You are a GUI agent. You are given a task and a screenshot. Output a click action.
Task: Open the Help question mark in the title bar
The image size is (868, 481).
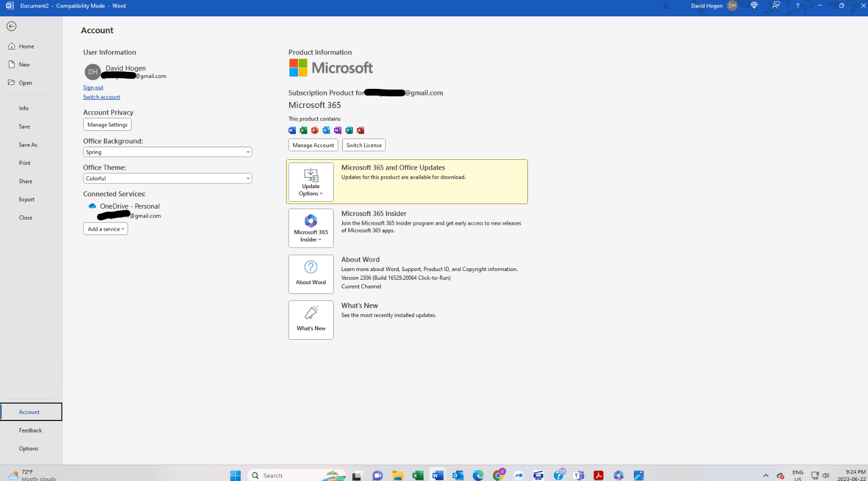click(798, 5)
